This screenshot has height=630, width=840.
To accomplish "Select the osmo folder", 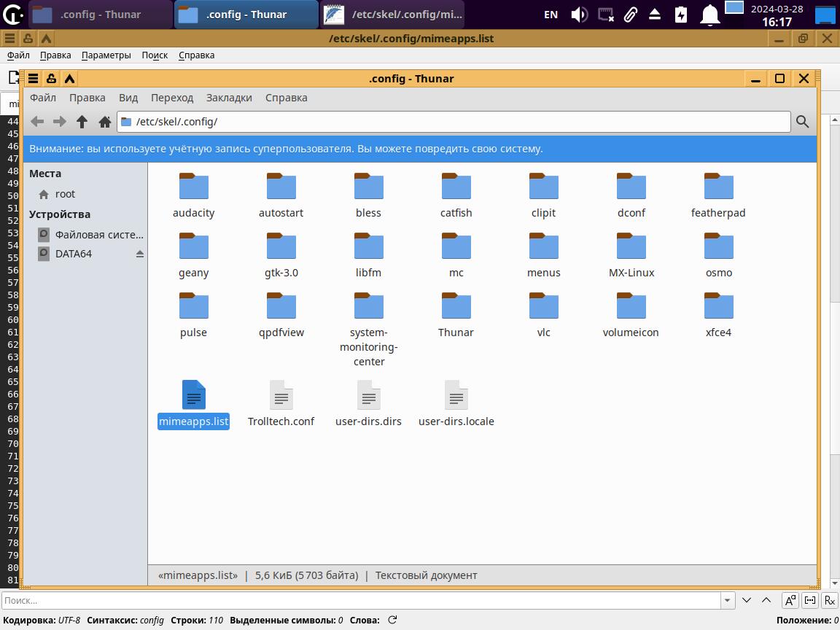I will (x=718, y=255).
